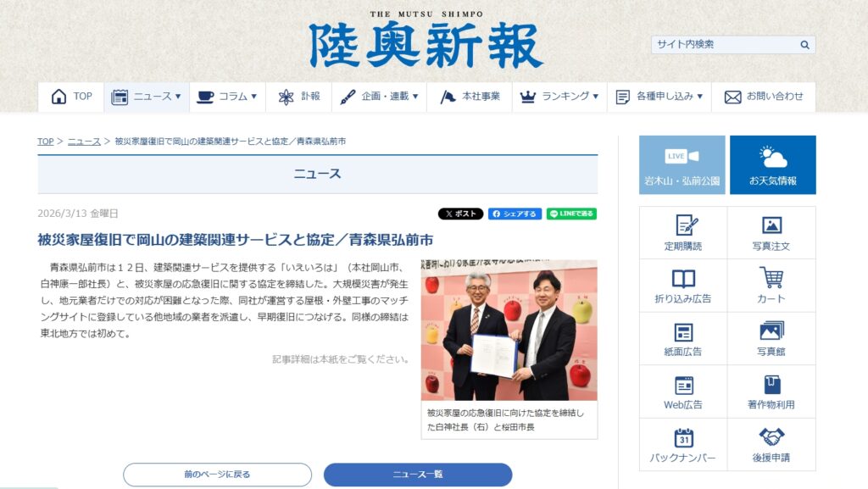This screenshot has height=489, width=868.
Task: Open the お問い合わせ menu item
Action: [764, 97]
